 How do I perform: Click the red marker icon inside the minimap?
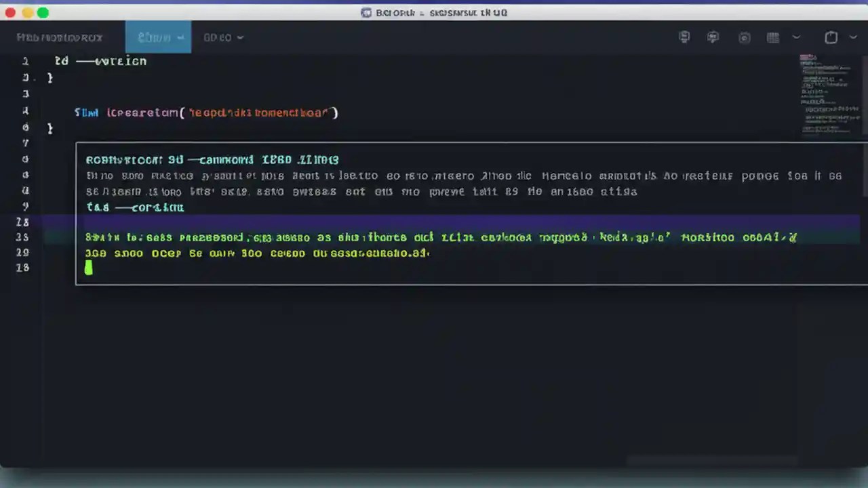pos(808,58)
